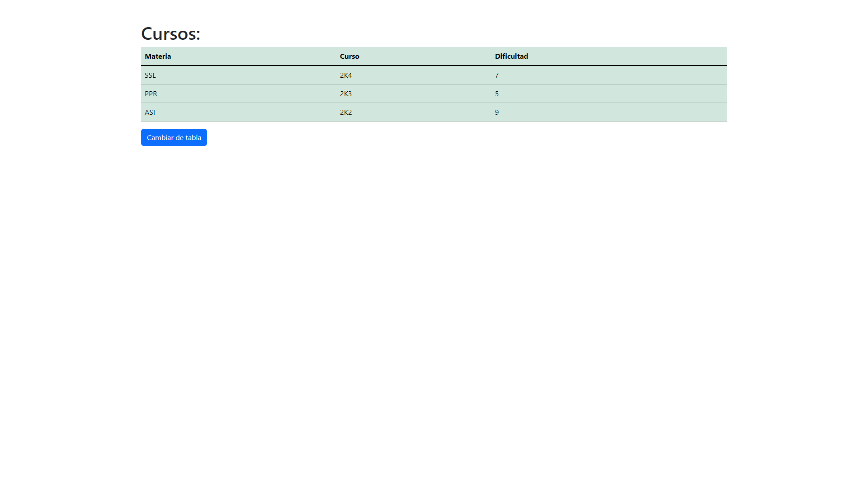Select the 'SSL' table cell
Image resolution: width=868 pixels, height=488 pixels.
(239, 75)
